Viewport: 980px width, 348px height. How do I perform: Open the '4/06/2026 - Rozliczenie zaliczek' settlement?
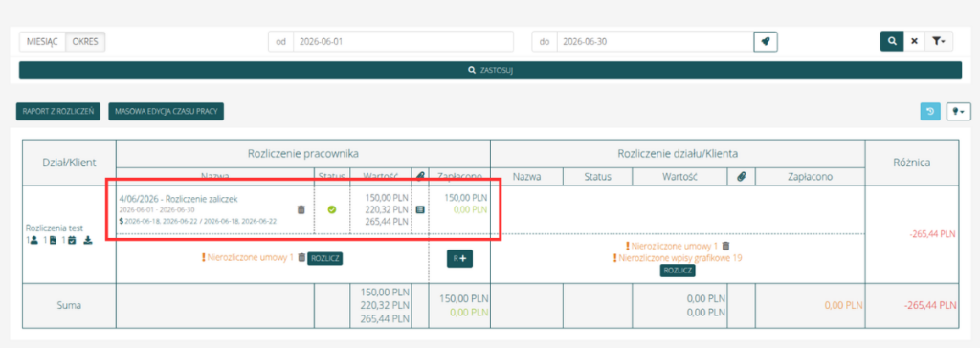click(x=179, y=199)
